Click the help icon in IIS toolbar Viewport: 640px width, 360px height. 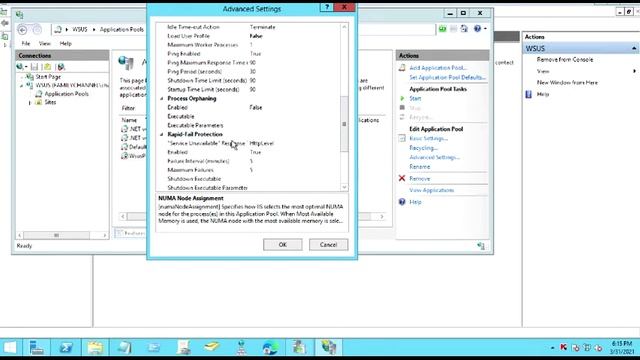pyautogui.click(x=477, y=29)
